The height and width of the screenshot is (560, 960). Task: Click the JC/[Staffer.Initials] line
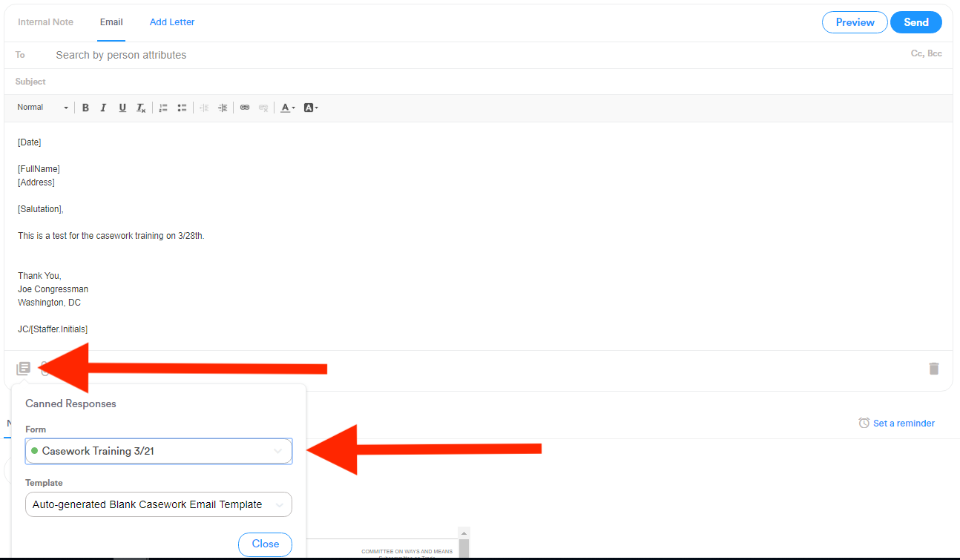click(53, 329)
